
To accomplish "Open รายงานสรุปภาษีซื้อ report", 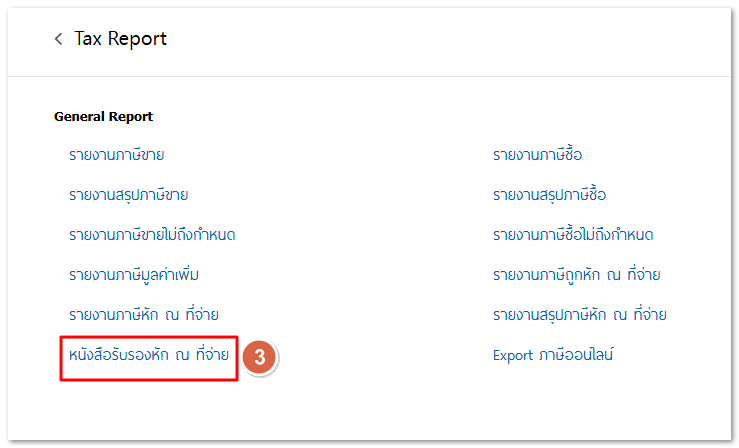I will pos(549,194).
